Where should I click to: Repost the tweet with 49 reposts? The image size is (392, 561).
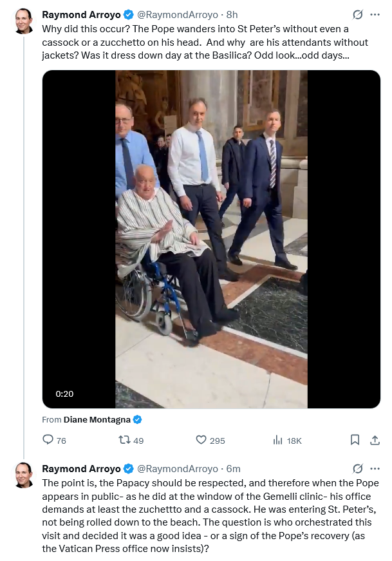click(x=125, y=440)
